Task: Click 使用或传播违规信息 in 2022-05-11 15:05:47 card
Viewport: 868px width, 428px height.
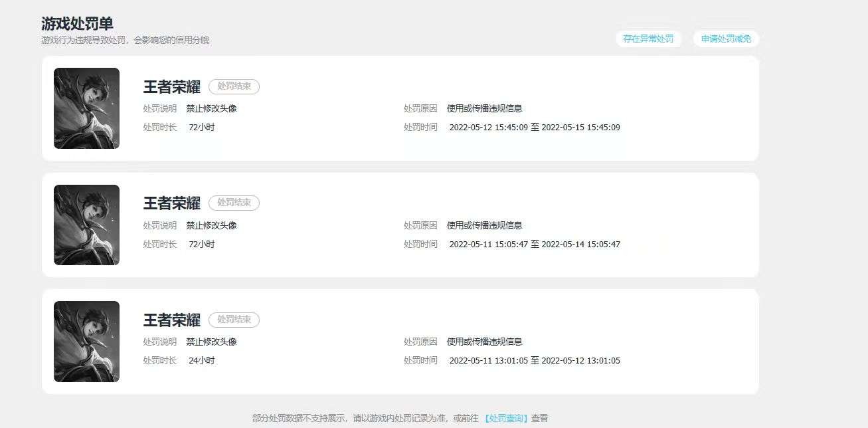Action: 485,225
